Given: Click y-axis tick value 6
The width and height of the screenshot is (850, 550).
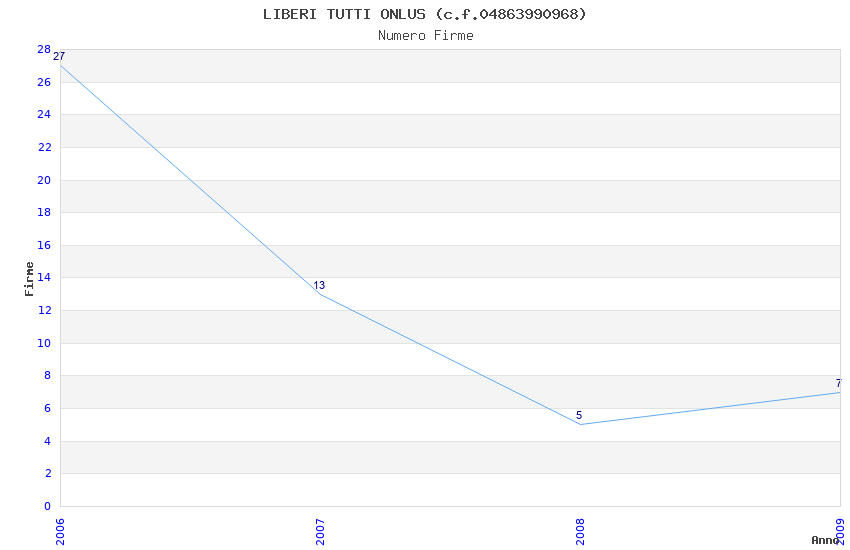Looking at the screenshot, I should click(48, 408).
